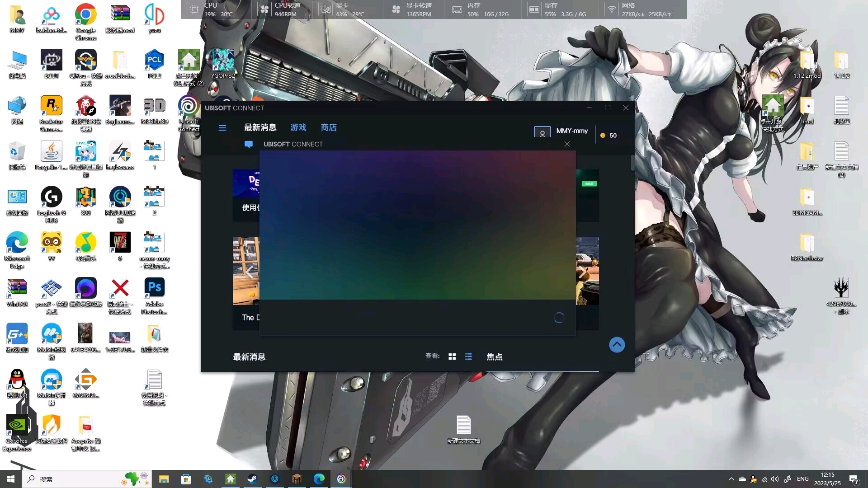Open the R2Northstar folder

click(x=807, y=246)
